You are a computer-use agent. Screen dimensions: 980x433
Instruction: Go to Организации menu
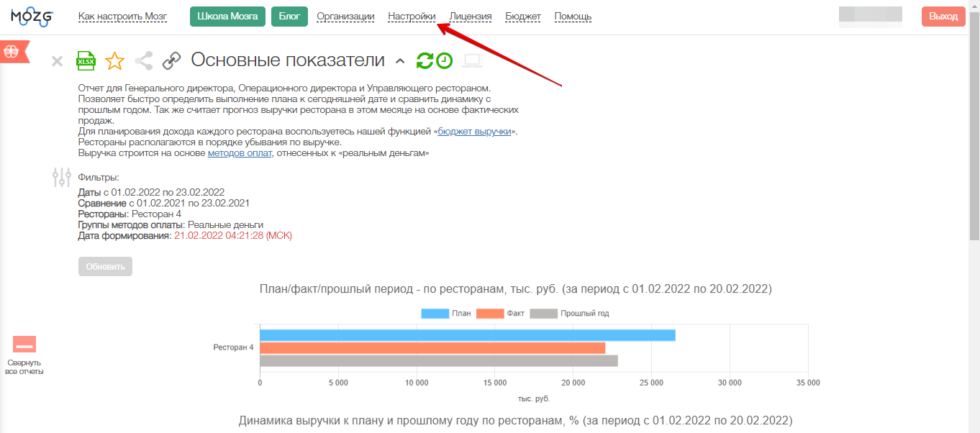tap(345, 17)
